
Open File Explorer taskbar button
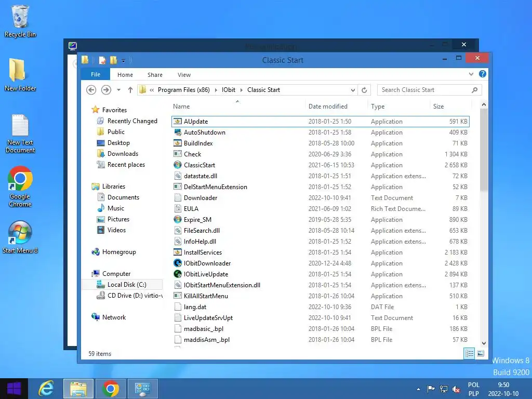[x=78, y=389]
